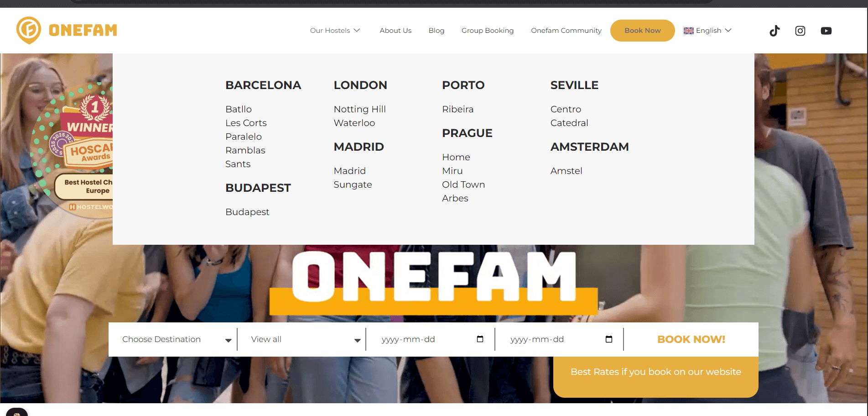
Task: Open check-in date calendar picker icon
Action: click(x=480, y=339)
